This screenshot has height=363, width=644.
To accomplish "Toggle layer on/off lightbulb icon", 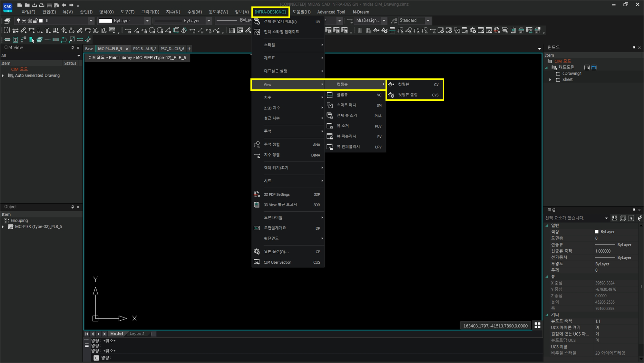I will 18,21.
